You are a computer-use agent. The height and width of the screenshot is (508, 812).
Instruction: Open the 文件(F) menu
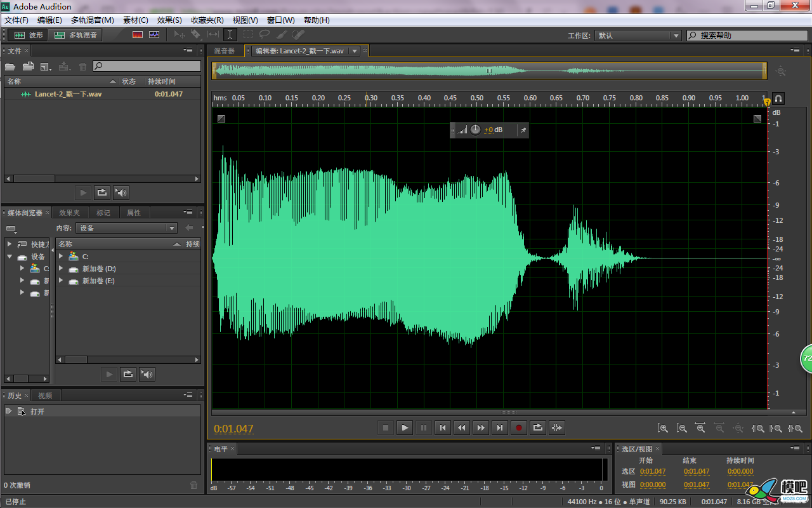(16, 20)
